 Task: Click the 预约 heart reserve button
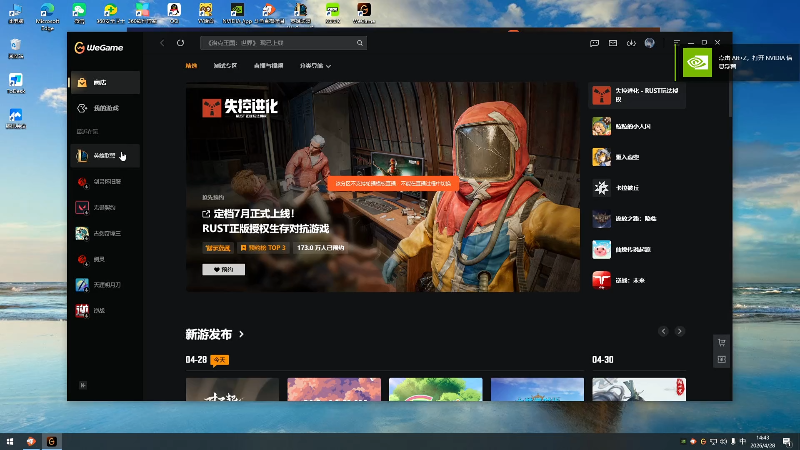pos(223,269)
